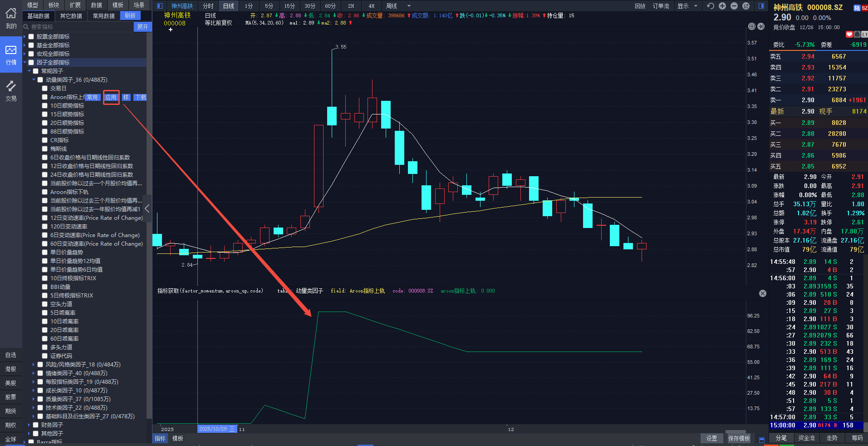
Task: Enable the BBI动量 checkbox
Action: tap(45, 287)
